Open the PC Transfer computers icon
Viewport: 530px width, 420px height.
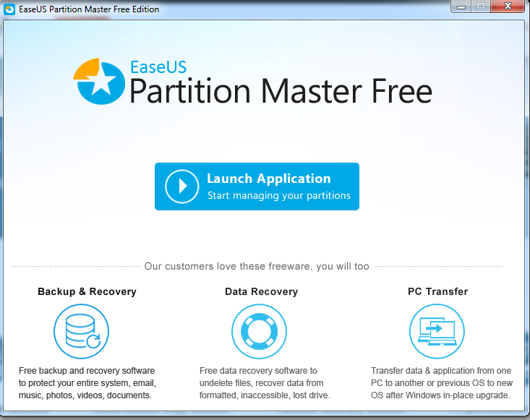(x=437, y=332)
